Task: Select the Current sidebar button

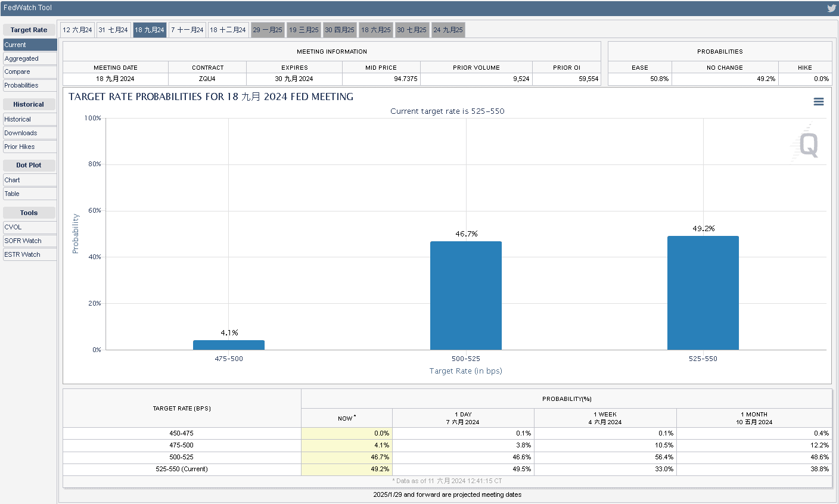Action: pyautogui.click(x=29, y=45)
